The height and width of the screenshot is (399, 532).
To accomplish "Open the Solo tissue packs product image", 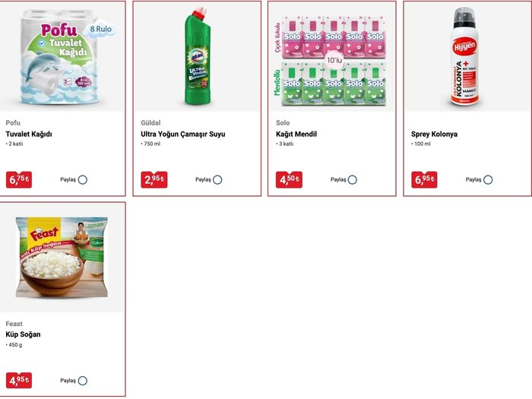I will 332,56.
